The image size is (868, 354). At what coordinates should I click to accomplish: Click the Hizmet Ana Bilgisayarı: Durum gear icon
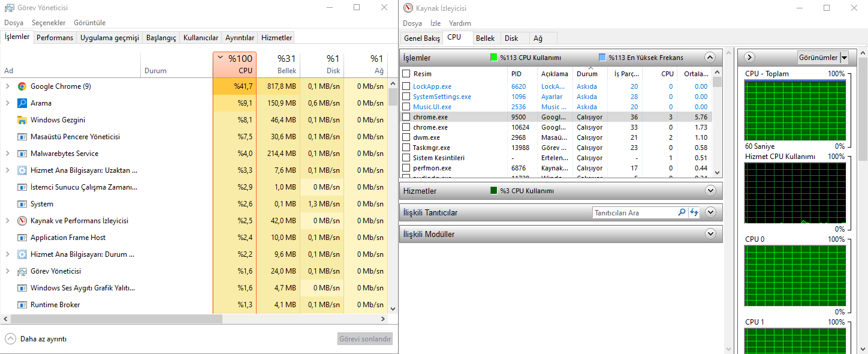(x=22, y=254)
